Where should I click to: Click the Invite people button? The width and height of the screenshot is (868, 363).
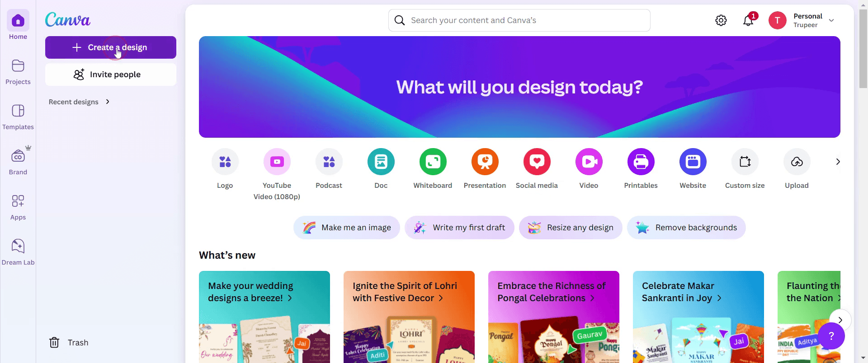pyautogui.click(x=111, y=74)
